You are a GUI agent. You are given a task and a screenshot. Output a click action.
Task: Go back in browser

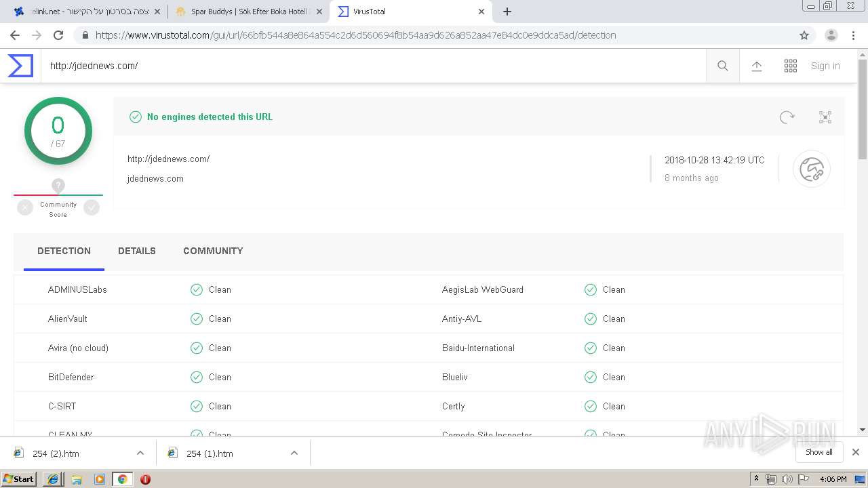tap(15, 35)
